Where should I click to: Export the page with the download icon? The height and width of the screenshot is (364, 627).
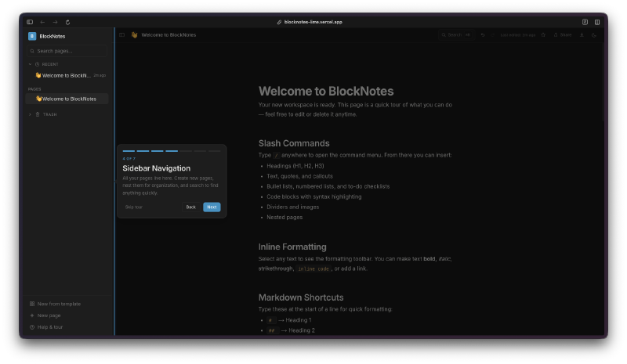pyautogui.click(x=582, y=34)
